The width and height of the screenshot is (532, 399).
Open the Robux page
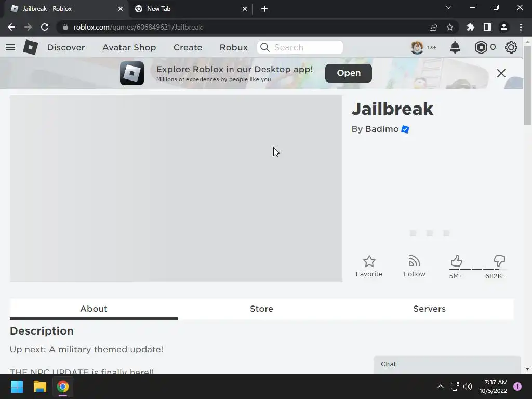point(233,47)
